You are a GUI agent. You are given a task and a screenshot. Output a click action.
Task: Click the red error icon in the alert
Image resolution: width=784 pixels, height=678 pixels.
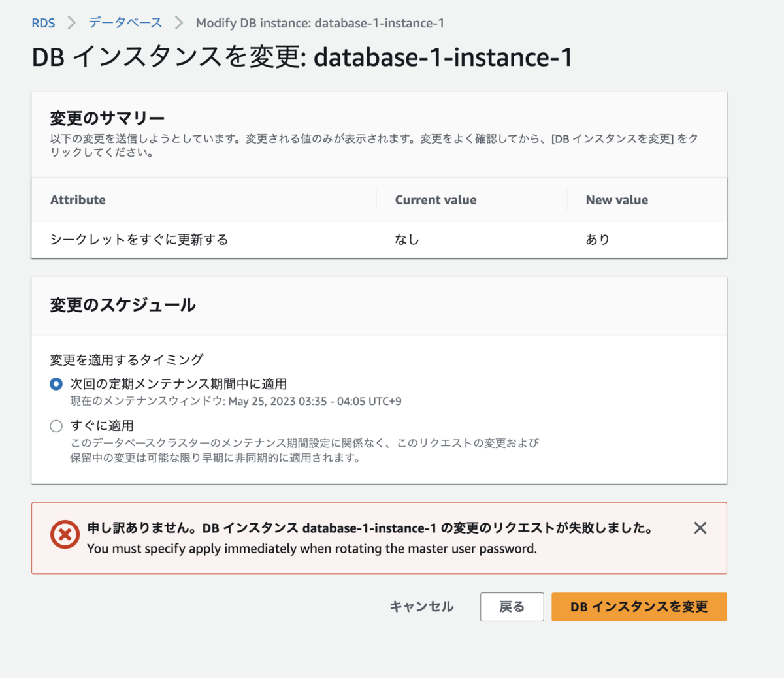point(65,535)
